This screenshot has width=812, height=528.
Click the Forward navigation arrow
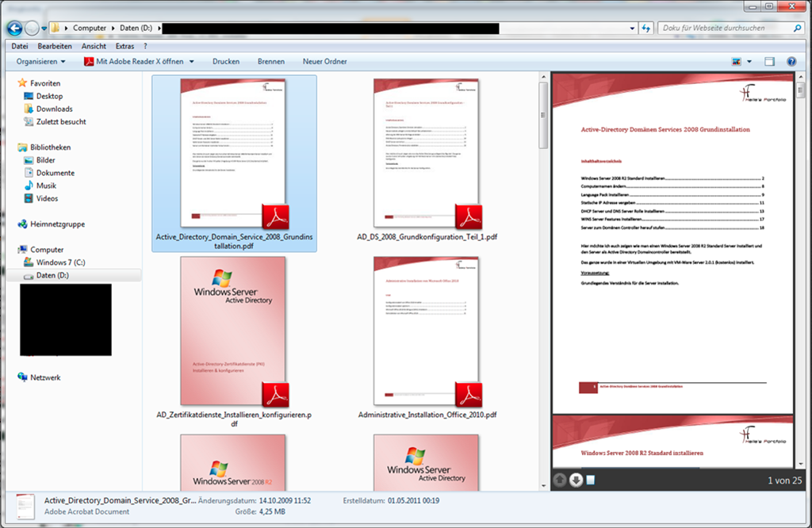point(32,29)
